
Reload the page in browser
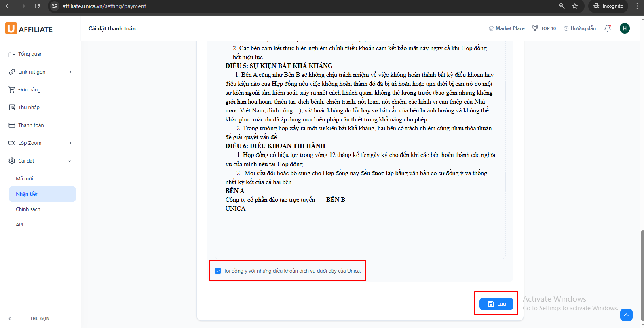coord(37,6)
